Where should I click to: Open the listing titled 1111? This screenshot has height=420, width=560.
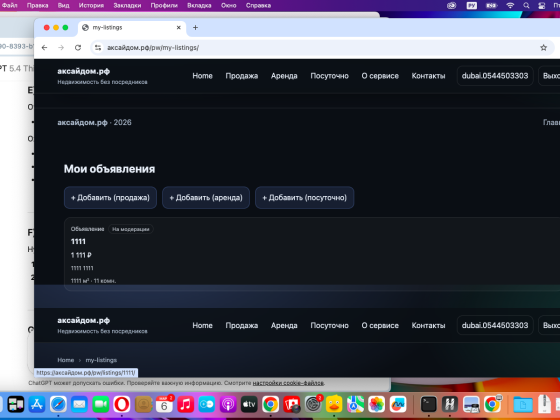coord(78,242)
